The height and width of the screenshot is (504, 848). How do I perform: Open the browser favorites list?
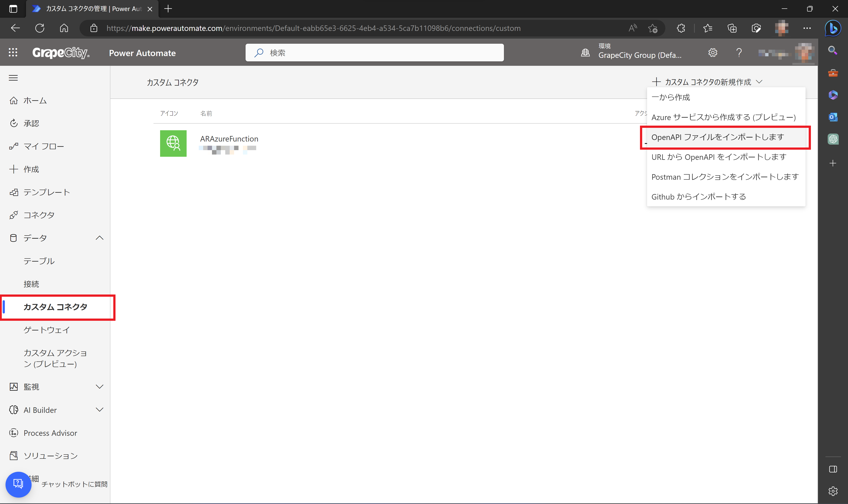pyautogui.click(x=708, y=28)
